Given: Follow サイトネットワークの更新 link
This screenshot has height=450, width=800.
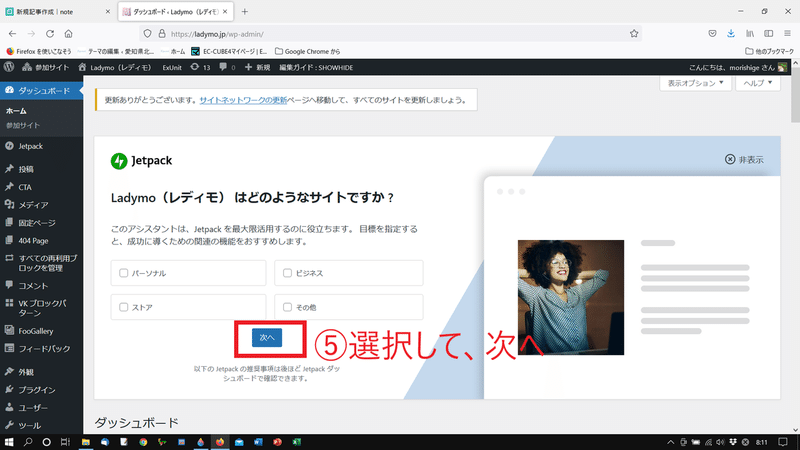Looking at the screenshot, I should click(x=243, y=100).
